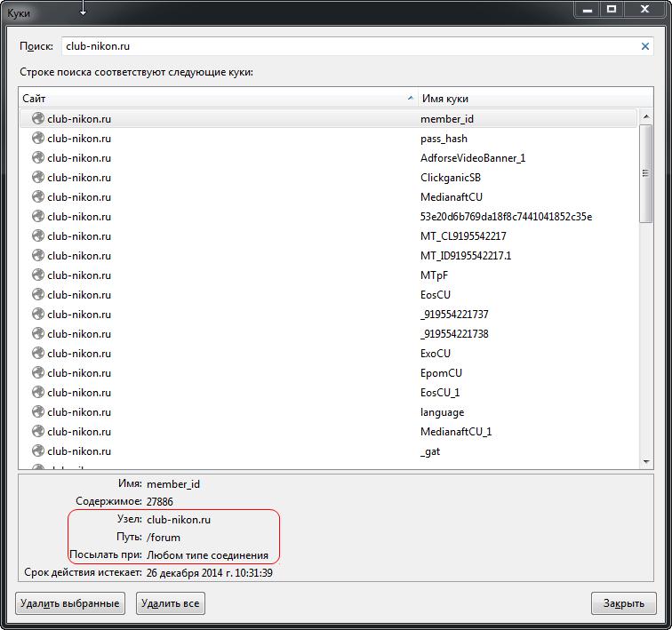Select the _919554221737 cookie name

click(454, 315)
